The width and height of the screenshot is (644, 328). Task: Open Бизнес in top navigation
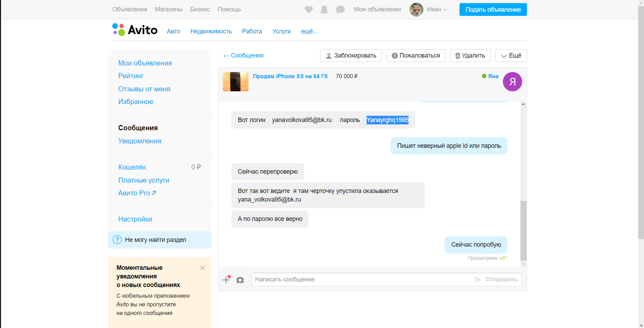click(x=200, y=9)
